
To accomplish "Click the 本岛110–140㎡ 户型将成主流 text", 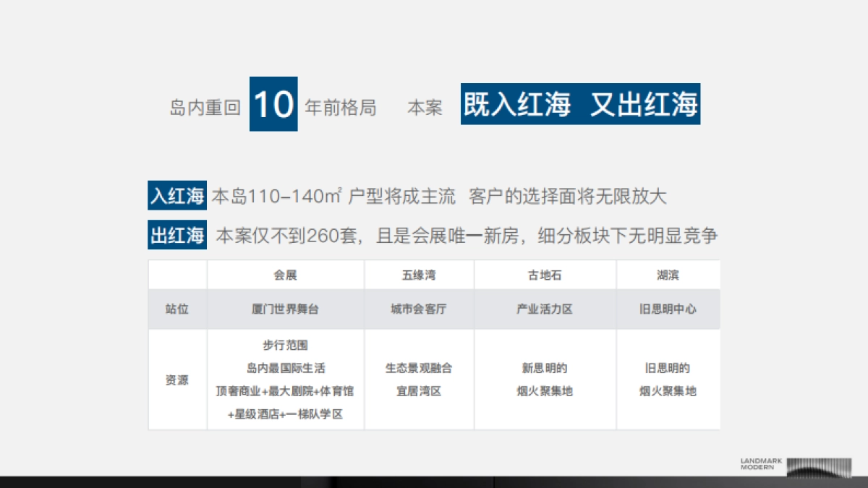I will (333, 196).
